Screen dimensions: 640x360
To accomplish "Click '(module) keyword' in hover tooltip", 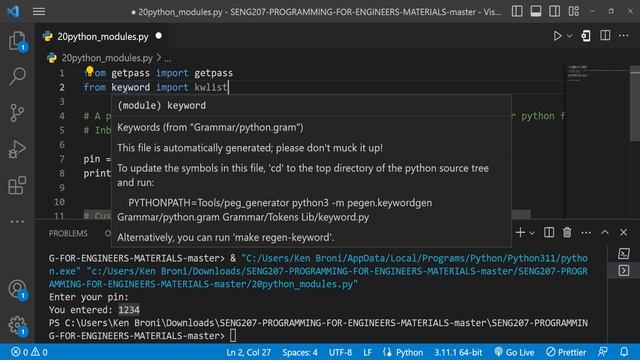I will (x=162, y=105).
